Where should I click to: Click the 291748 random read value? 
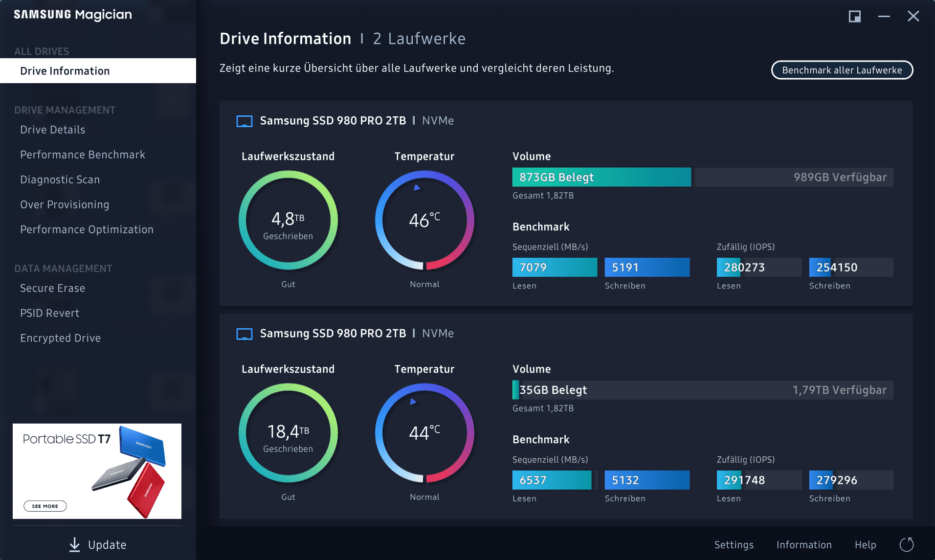point(744,480)
